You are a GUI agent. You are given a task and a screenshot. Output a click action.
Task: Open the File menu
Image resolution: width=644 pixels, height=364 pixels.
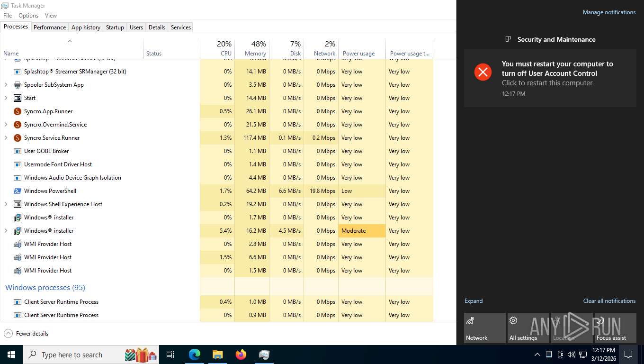[x=8, y=16]
